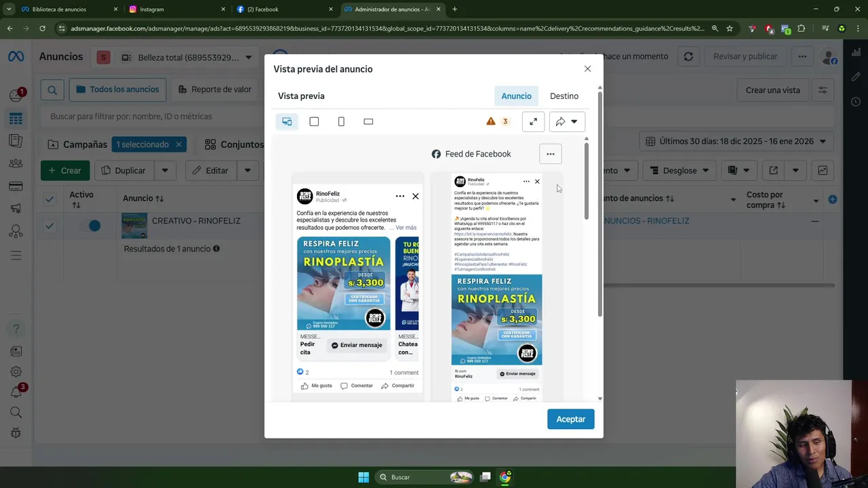
Task: Click Me gusta under the left preview
Action: [317, 386]
